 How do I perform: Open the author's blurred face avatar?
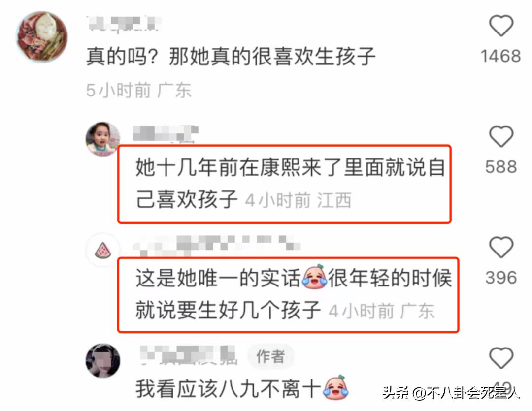103,360
